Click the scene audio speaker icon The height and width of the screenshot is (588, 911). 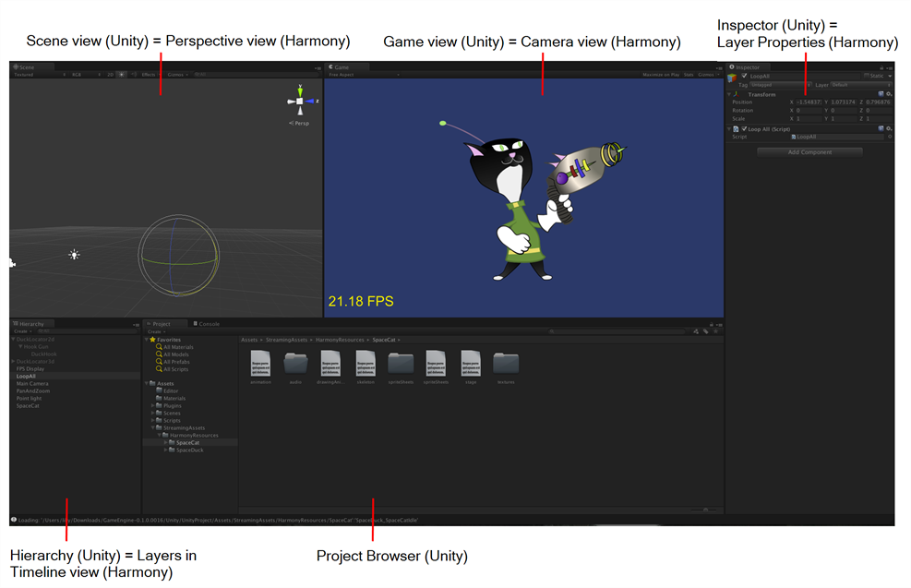[134, 75]
